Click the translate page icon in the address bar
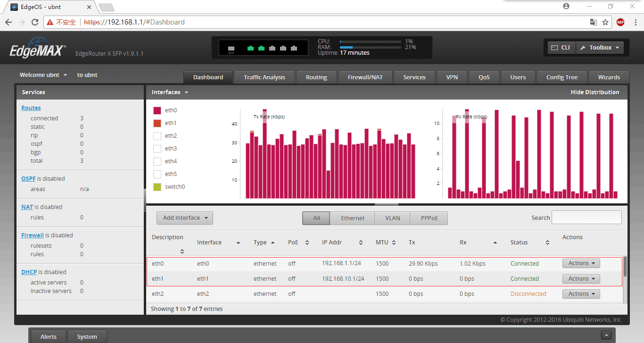644x343 pixels. tap(594, 22)
